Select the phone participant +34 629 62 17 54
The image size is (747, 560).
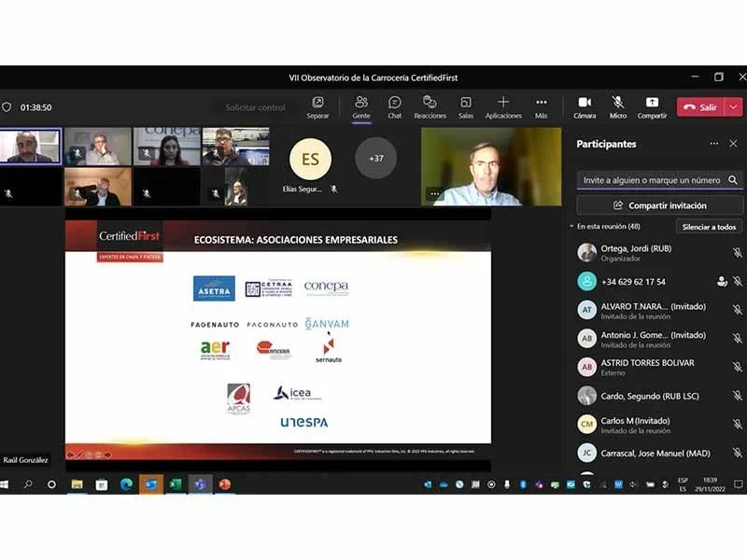[x=657, y=282]
